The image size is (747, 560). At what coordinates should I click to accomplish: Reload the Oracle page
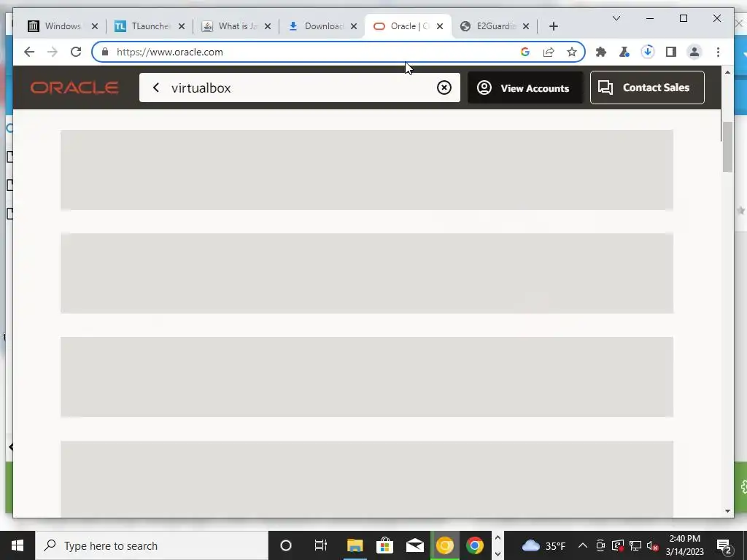coord(76,52)
